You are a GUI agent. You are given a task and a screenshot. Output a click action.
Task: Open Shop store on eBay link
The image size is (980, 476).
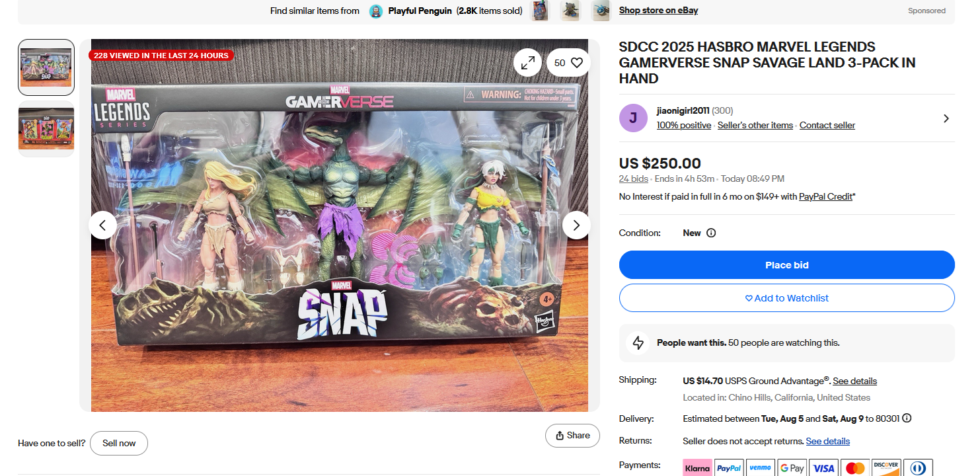(x=658, y=10)
